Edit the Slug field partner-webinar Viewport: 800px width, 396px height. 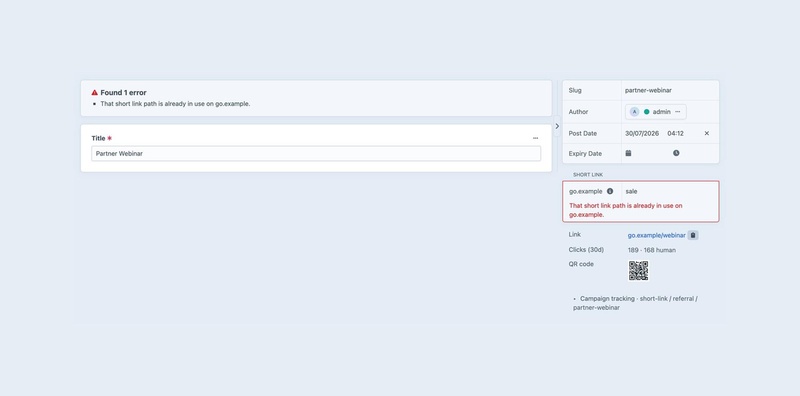coord(670,90)
